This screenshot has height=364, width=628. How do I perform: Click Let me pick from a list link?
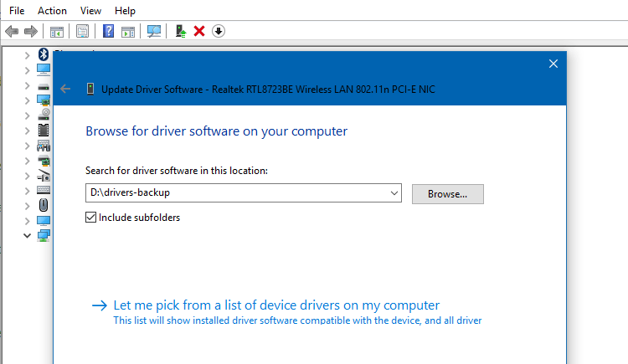point(275,305)
